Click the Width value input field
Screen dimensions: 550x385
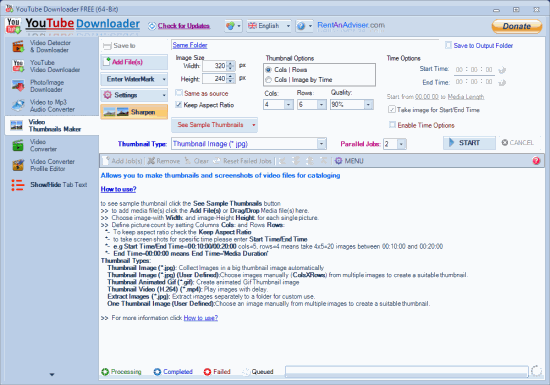[215, 66]
